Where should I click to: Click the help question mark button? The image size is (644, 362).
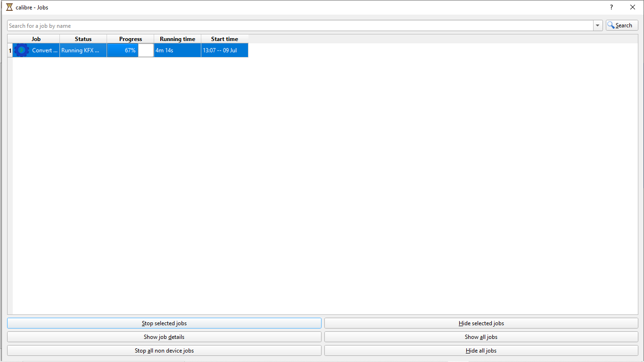point(611,7)
